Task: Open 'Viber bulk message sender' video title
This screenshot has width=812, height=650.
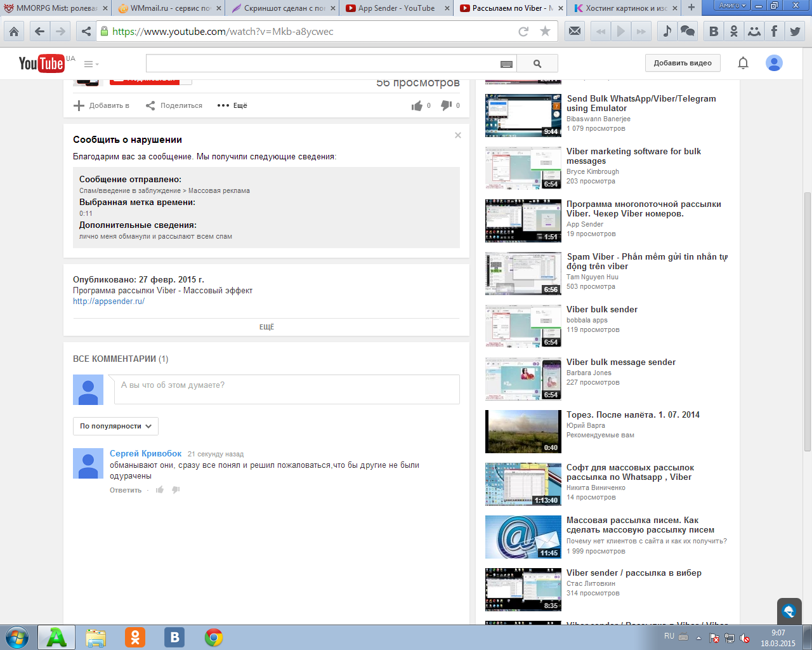Action: (621, 362)
